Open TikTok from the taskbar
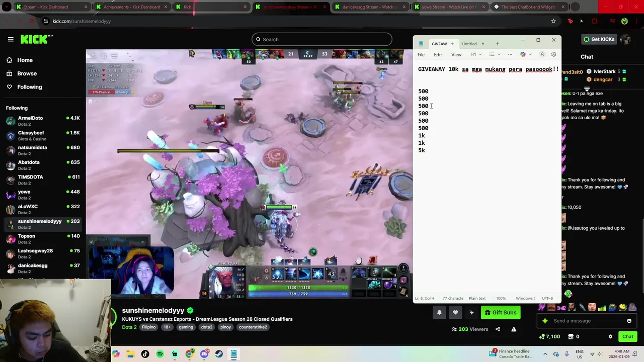Viewport: 644px width, 362px height. pos(145,354)
